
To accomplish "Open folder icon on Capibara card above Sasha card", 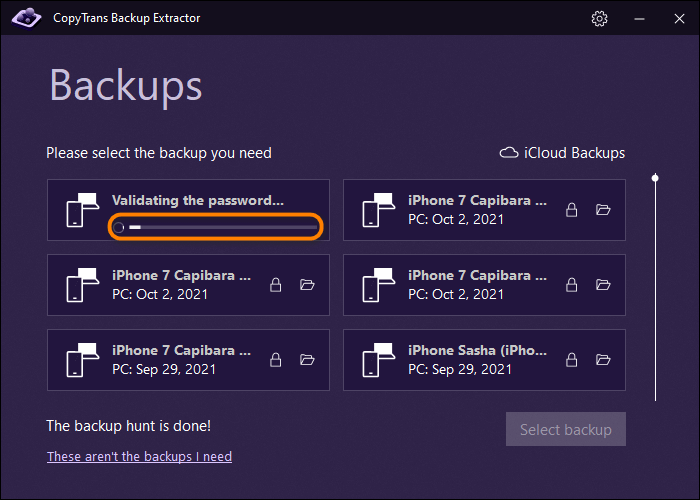I will pos(603,284).
